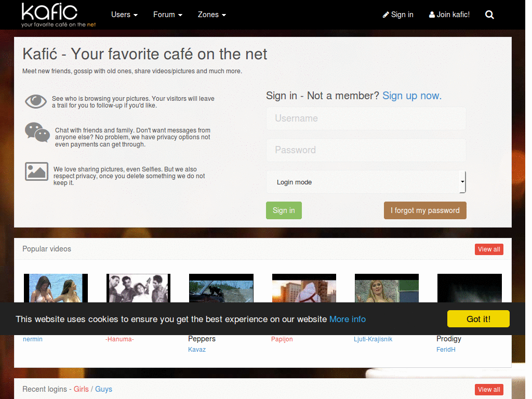The height and width of the screenshot is (399, 532).
Task: Filter recent logins by Guys
Action: 103,389
